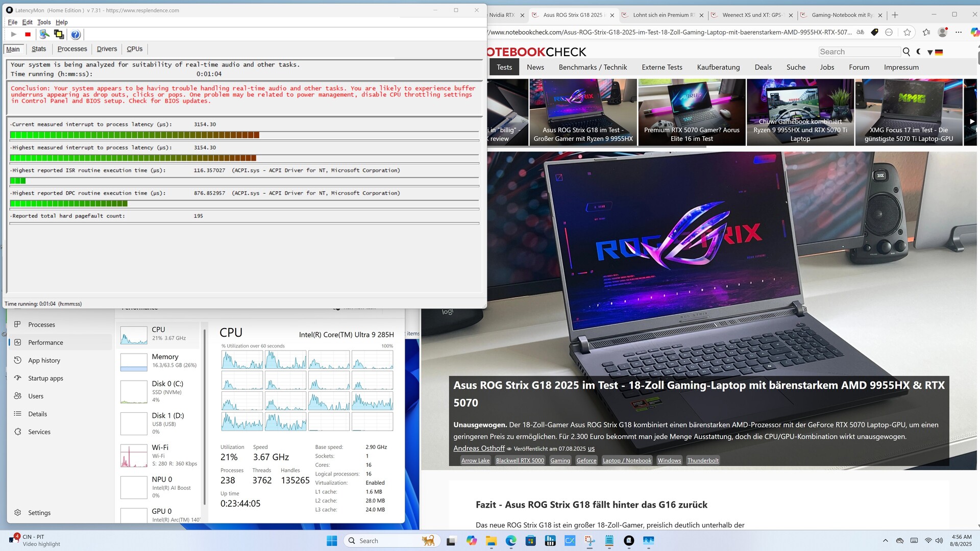Viewport: 980px width, 551px height.
Task: Open Edge settings and more menu
Action: 959,32
